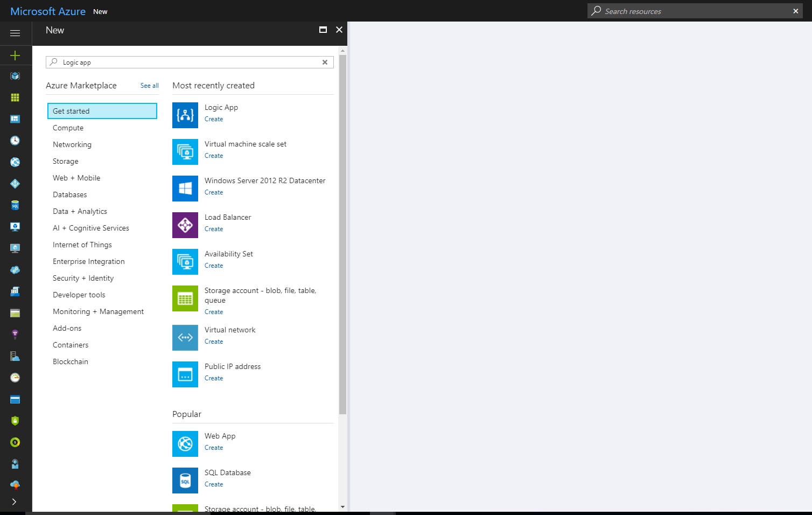The image size is (812, 515).
Task: Clear the Logic app search text
Action: coord(325,62)
